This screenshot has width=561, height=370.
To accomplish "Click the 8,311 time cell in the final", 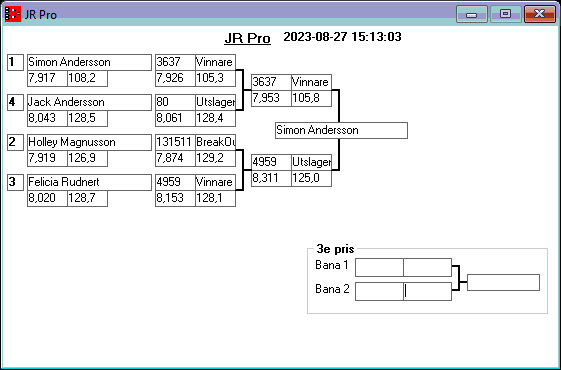I will pyautogui.click(x=271, y=178).
